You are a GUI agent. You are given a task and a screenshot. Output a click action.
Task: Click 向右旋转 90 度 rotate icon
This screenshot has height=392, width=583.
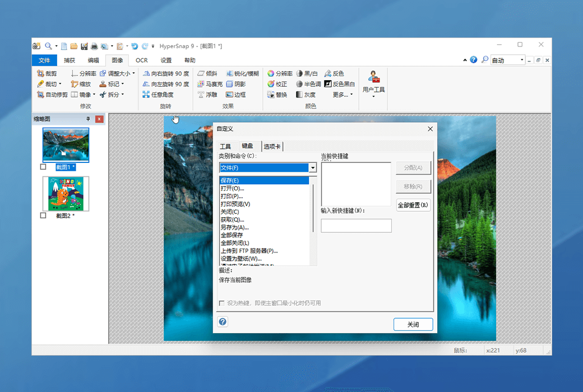click(146, 73)
